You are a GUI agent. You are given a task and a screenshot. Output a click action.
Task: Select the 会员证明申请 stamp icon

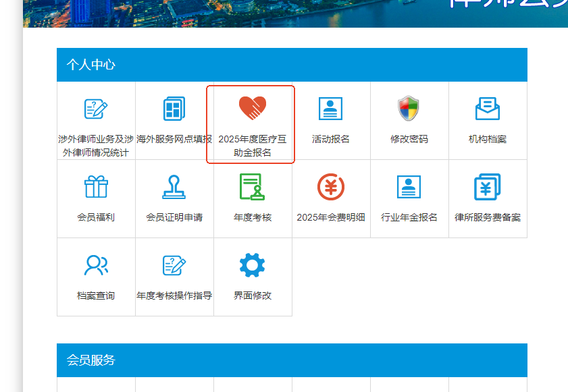[174, 187]
